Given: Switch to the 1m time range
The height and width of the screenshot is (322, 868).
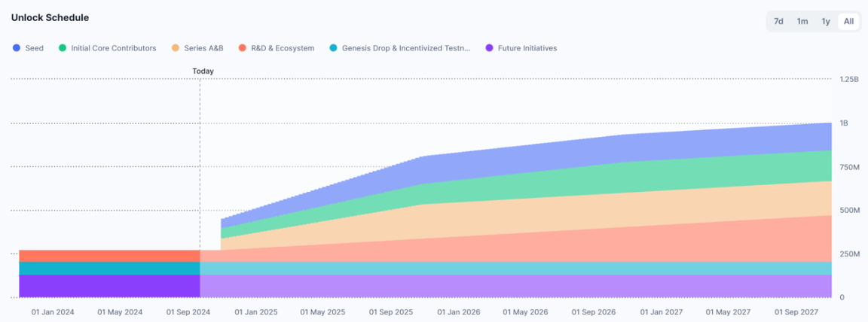Looking at the screenshot, I should click(x=802, y=21).
